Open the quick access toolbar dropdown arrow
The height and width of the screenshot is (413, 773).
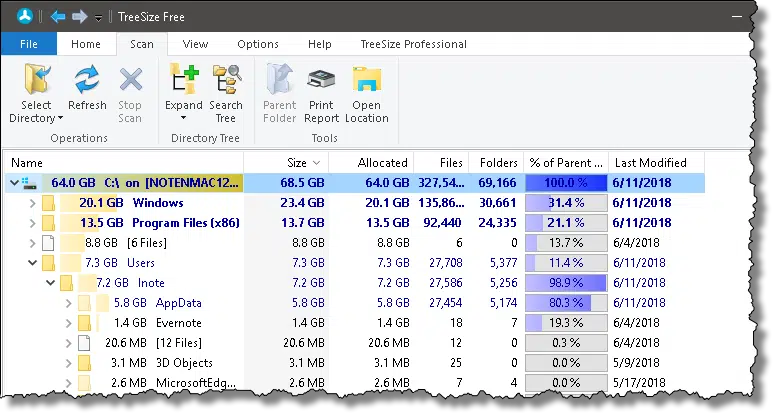tap(99, 18)
